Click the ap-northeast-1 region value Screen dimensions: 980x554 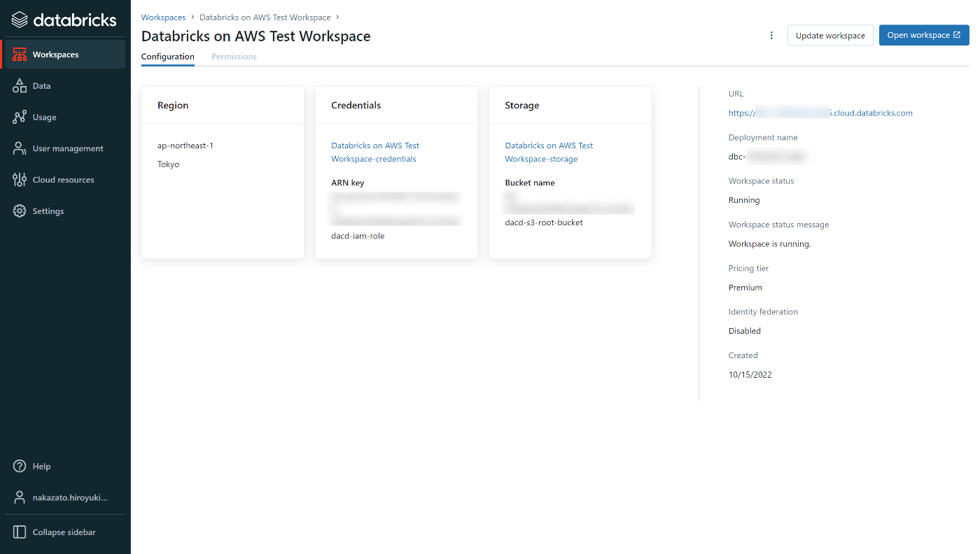click(x=185, y=145)
